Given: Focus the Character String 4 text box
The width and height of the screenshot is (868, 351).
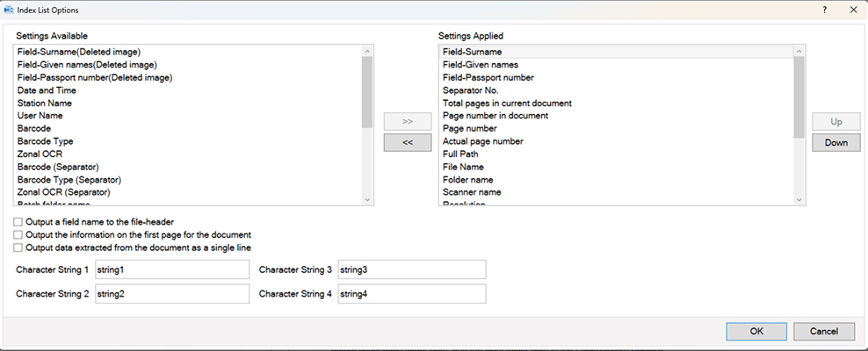Looking at the screenshot, I should coord(411,294).
